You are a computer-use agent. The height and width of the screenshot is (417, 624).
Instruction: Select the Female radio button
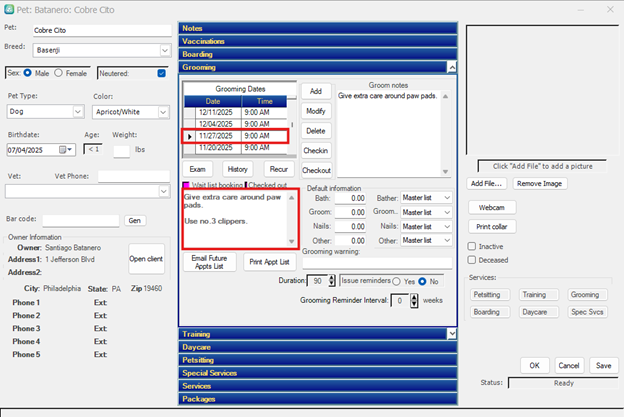tap(58, 73)
